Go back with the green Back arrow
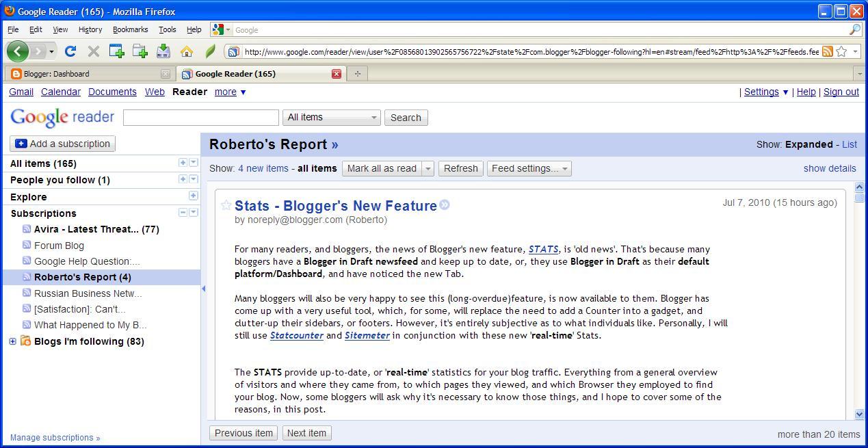The height and width of the screenshot is (448, 868). (x=18, y=51)
